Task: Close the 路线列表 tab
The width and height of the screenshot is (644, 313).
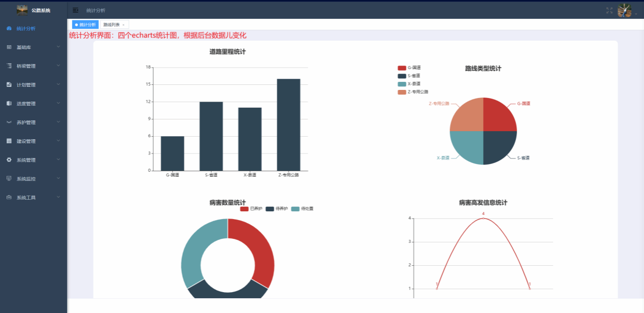Action: click(123, 25)
